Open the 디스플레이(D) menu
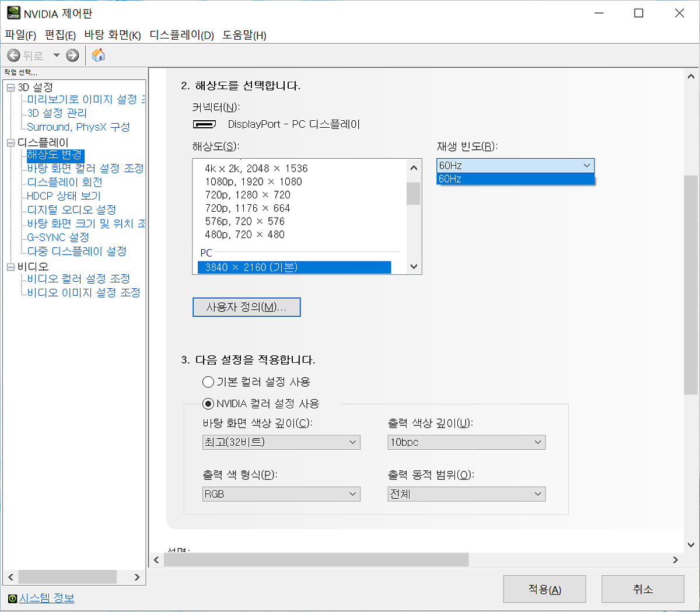 click(x=181, y=35)
